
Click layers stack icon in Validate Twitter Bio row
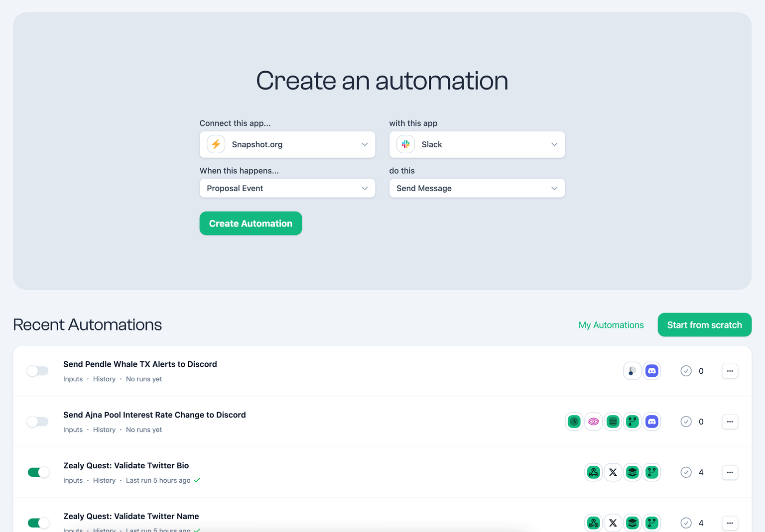click(633, 472)
